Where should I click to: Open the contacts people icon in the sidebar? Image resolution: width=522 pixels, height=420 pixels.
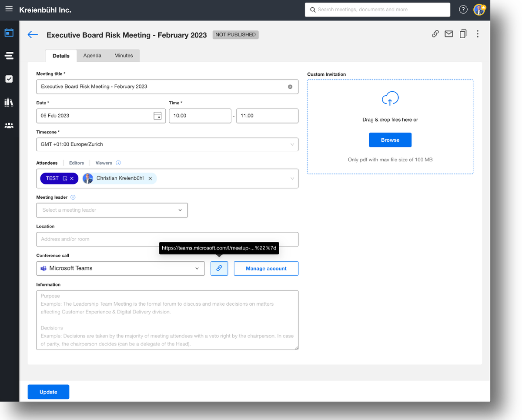(9, 125)
